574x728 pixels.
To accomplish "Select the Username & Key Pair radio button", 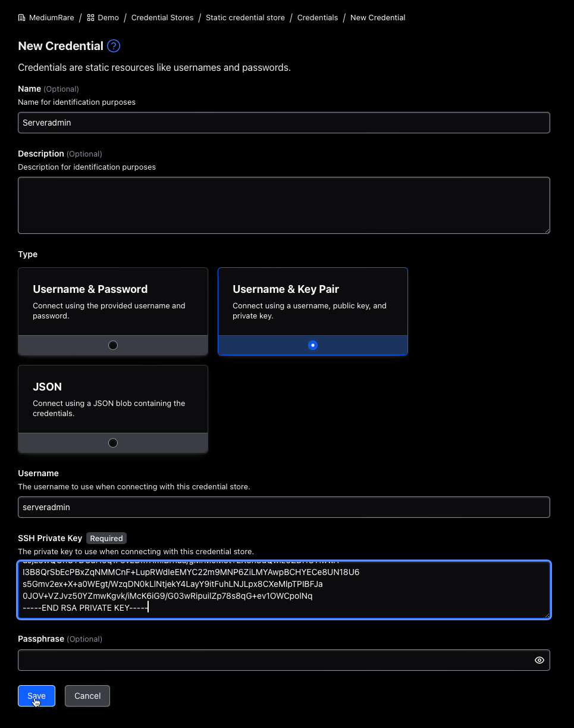I will (x=313, y=345).
